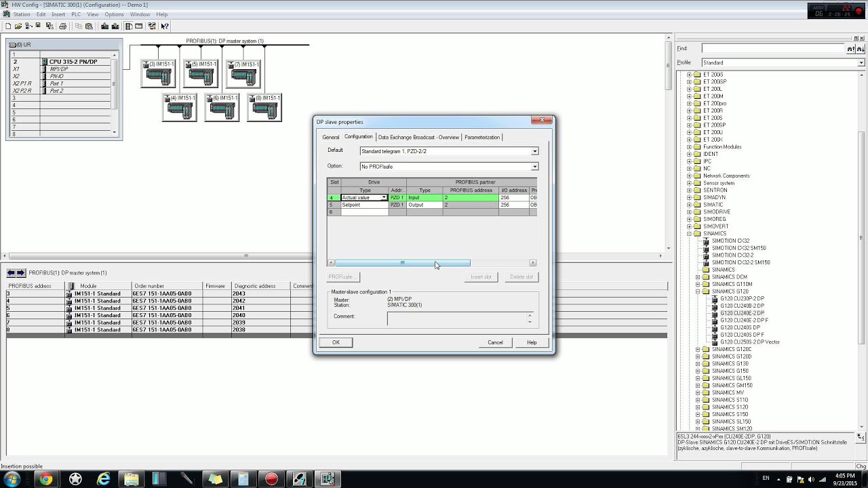Click the Delete slot button

click(x=521, y=277)
